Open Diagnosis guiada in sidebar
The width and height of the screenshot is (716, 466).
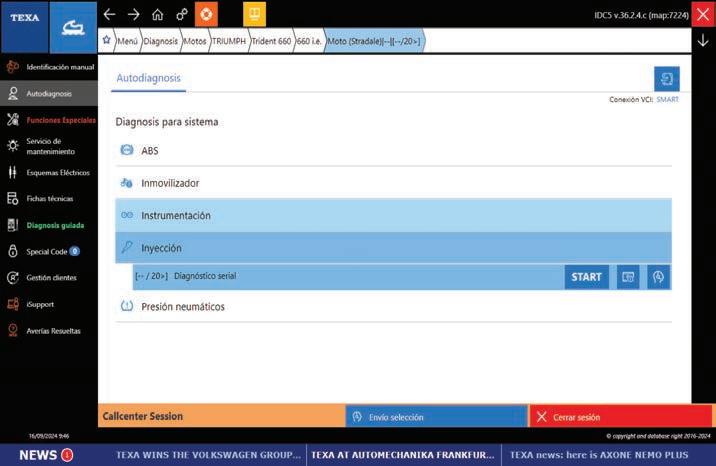(x=49, y=225)
